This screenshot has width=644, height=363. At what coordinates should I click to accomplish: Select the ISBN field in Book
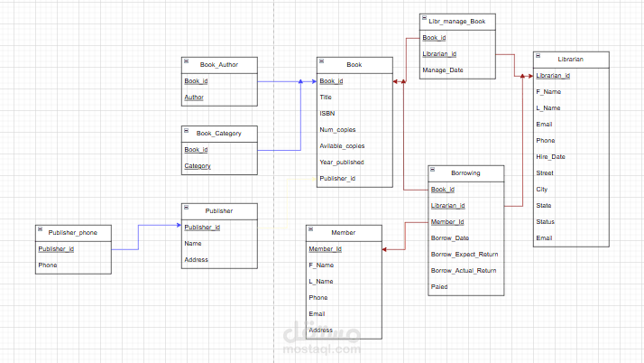(354, 114)
